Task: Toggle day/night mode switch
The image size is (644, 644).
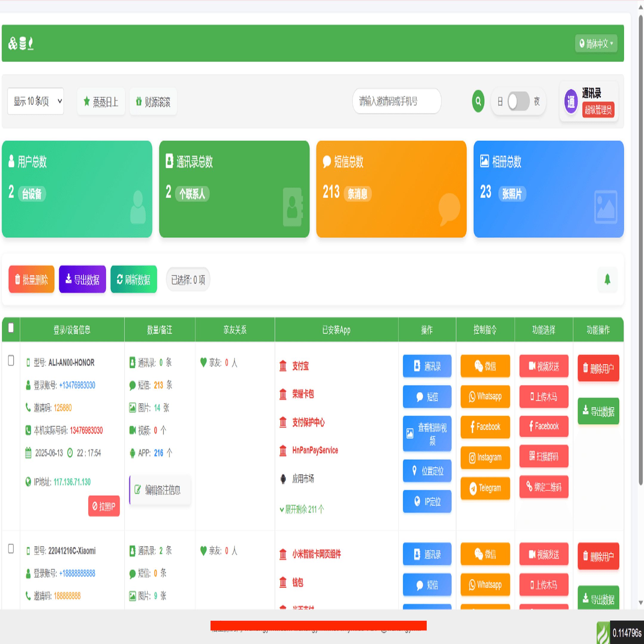Action: click(x=519, y=102)
